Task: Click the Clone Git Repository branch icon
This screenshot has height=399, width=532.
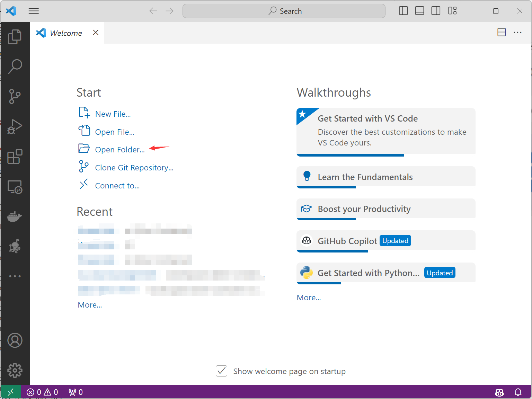Action: (84, 166)
